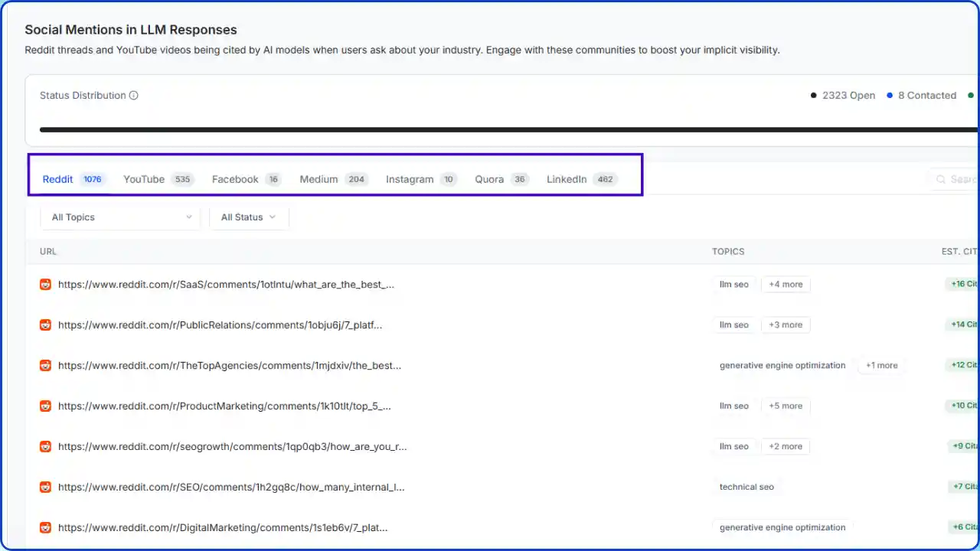Switch to the Reddit tab
This screenshot has height=551, width=980.
click(x=73, y=179)
